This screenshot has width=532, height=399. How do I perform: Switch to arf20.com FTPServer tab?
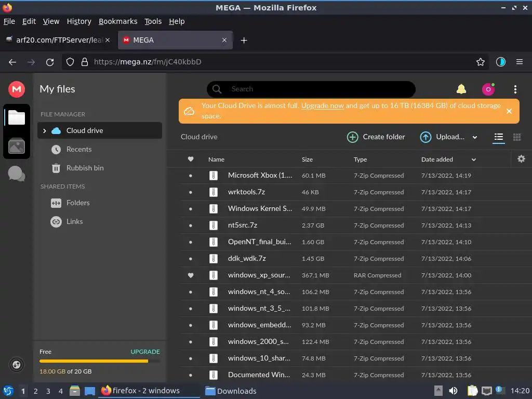point(58,40)
